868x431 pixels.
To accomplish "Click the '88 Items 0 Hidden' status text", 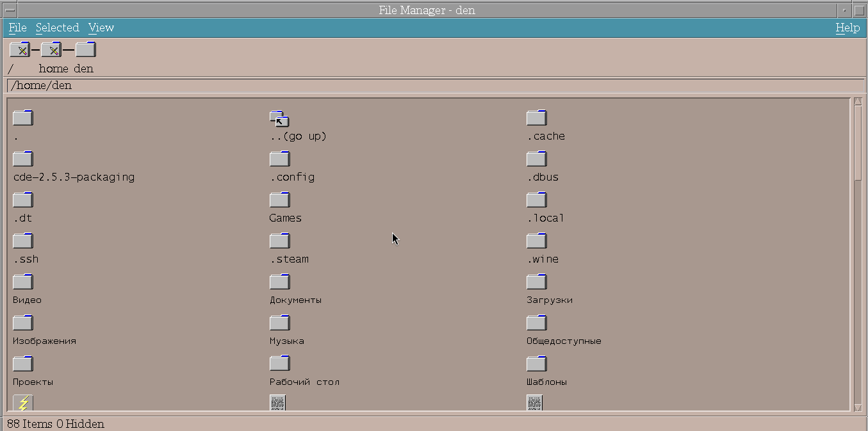I will point(56,424).
